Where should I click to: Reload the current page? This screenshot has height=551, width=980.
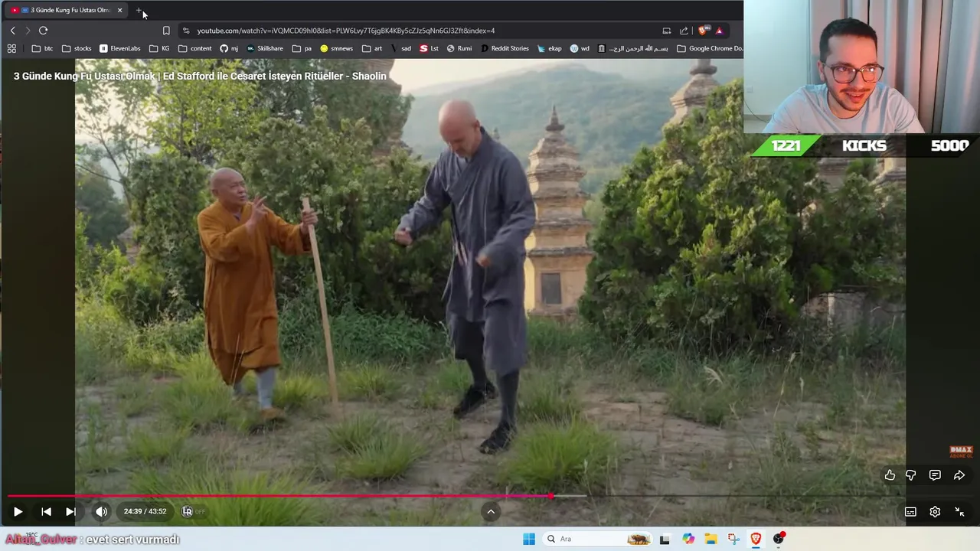(43, 31)
